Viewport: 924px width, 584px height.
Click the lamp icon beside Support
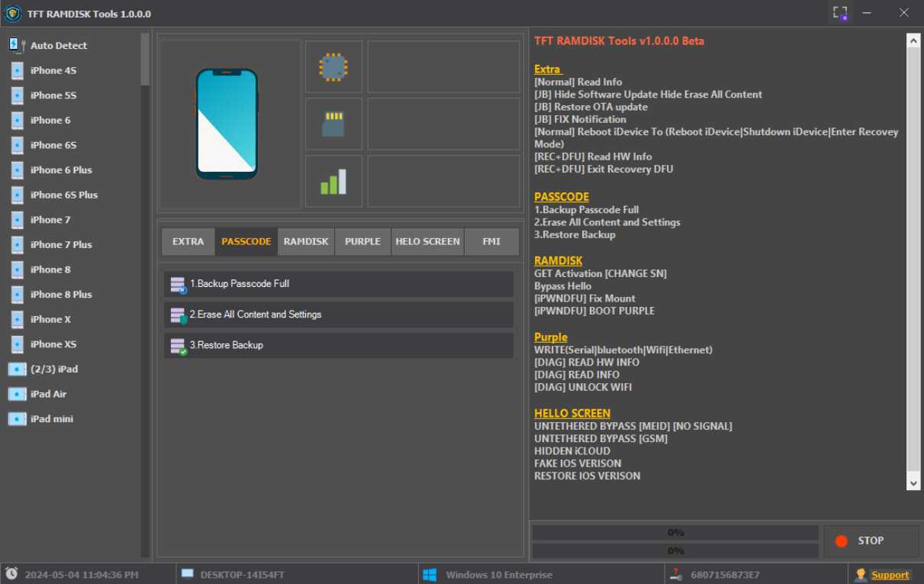pyautogui.click(x=861, y=574)
